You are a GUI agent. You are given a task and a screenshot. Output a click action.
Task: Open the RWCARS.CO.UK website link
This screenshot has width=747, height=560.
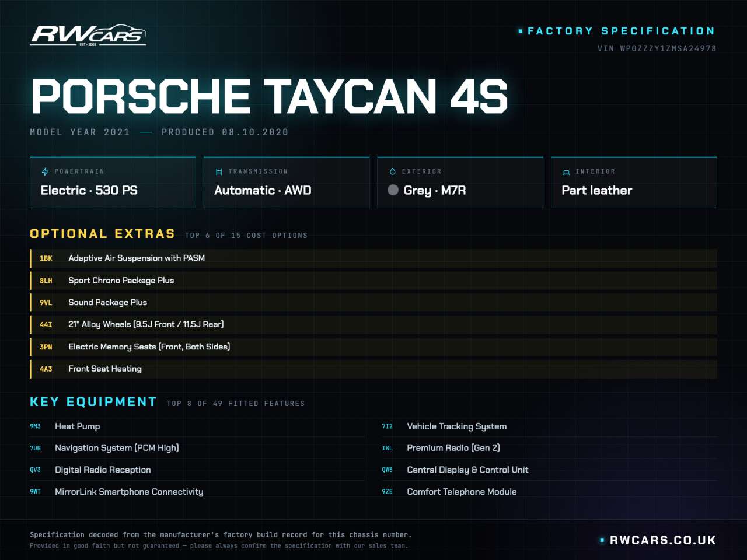coord(663,540)
